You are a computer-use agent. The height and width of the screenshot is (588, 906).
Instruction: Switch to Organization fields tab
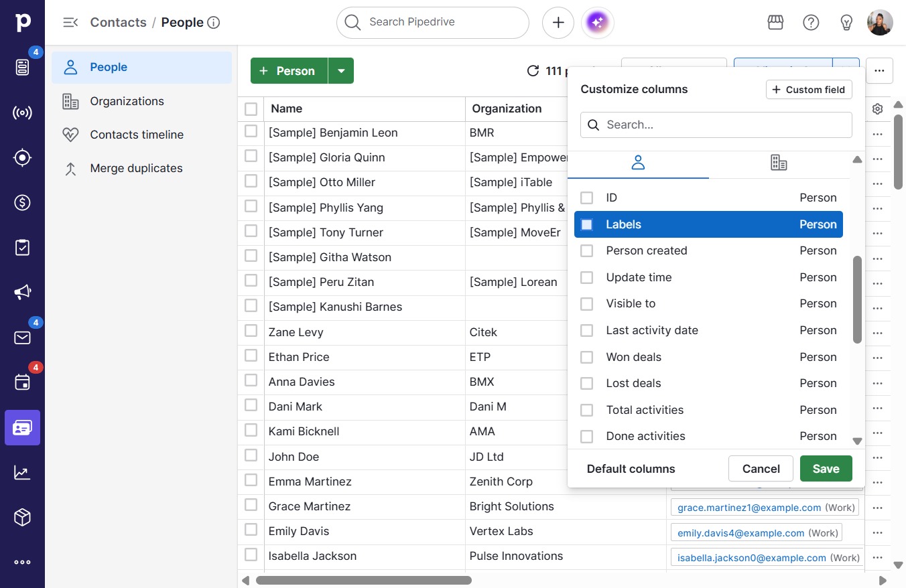pos(779,163)
